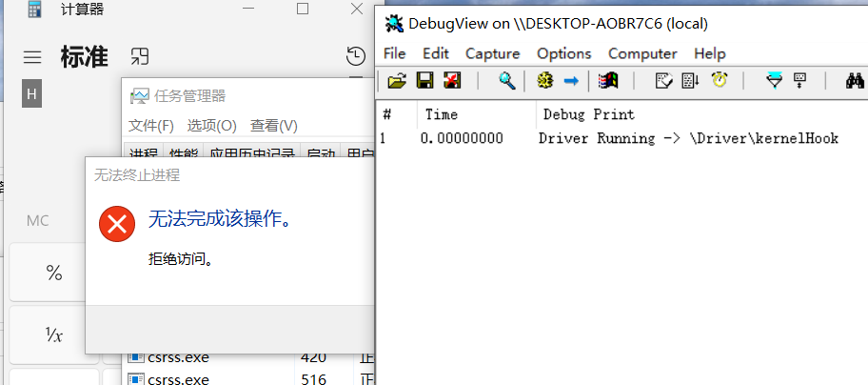This screenshot has height=385, width=868.
Task: Open the History Depth icon in DebugView
Action: (x=799, y=81)
